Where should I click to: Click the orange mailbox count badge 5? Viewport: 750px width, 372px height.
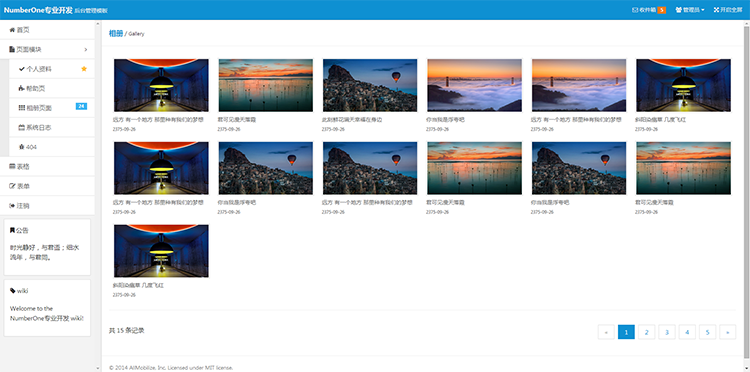click(x=662, y=10)
